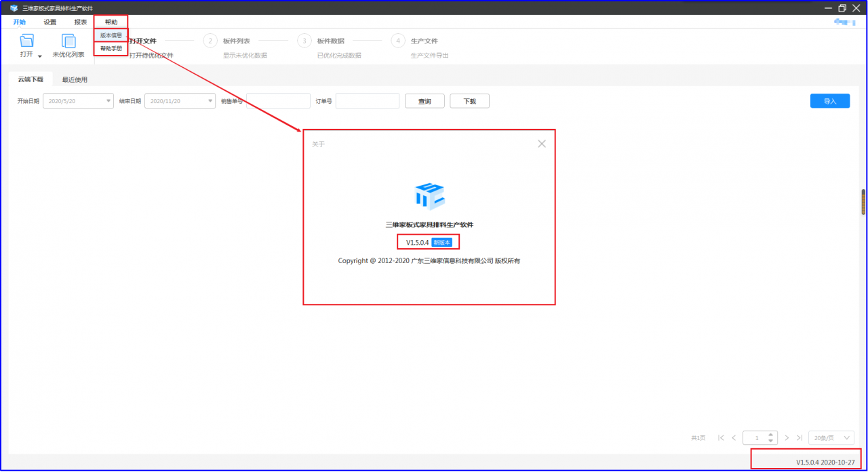The image size is (868, 472).
Task: Click the Copyright 版权所有 line
Action: point(429,260)
